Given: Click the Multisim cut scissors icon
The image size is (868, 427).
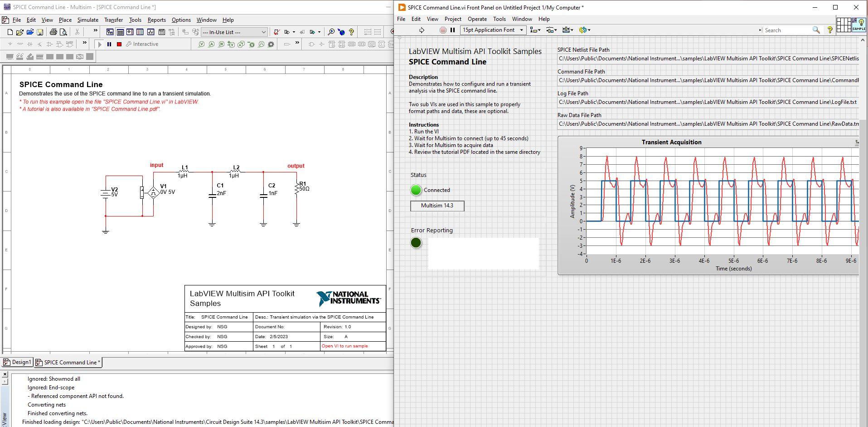Looking at the screenshot, I should 77,32.
